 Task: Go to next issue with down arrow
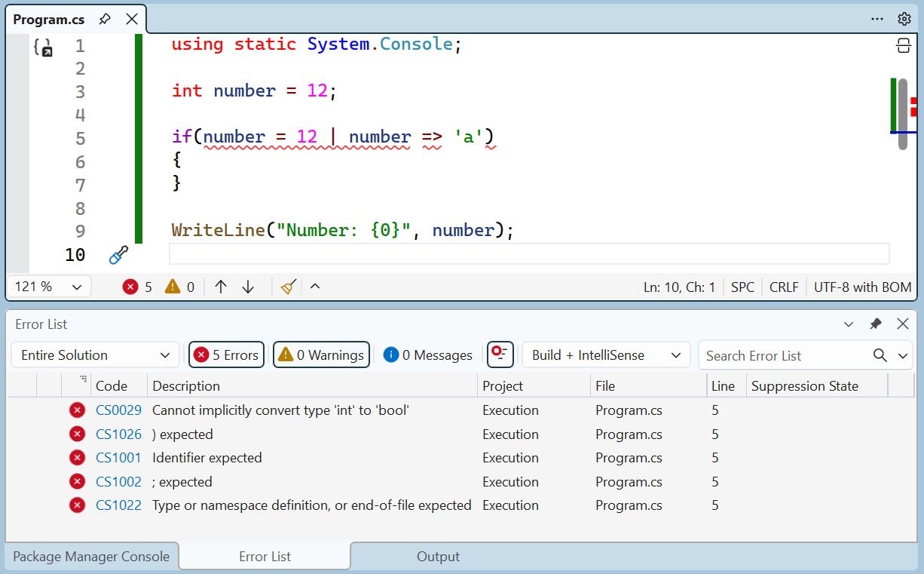tap(248, 287)
